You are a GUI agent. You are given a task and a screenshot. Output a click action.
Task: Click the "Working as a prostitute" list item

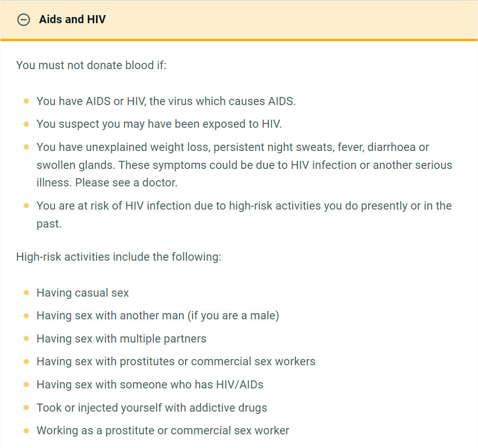(x=163, y=430)
